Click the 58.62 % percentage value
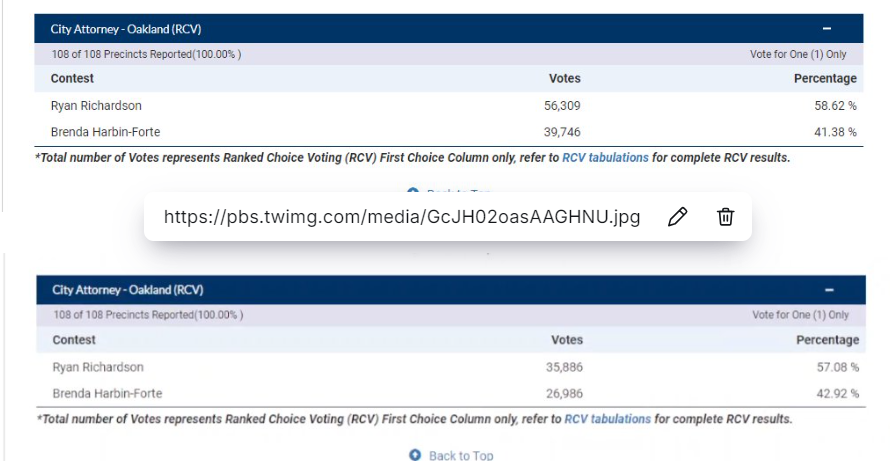Screen dimensions: 890x461 [836, 105]
